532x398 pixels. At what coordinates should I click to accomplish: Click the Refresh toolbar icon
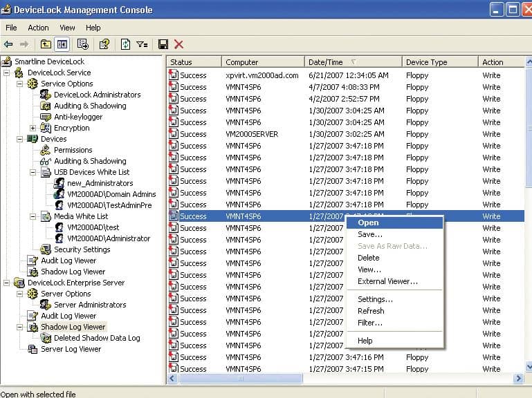125,44
